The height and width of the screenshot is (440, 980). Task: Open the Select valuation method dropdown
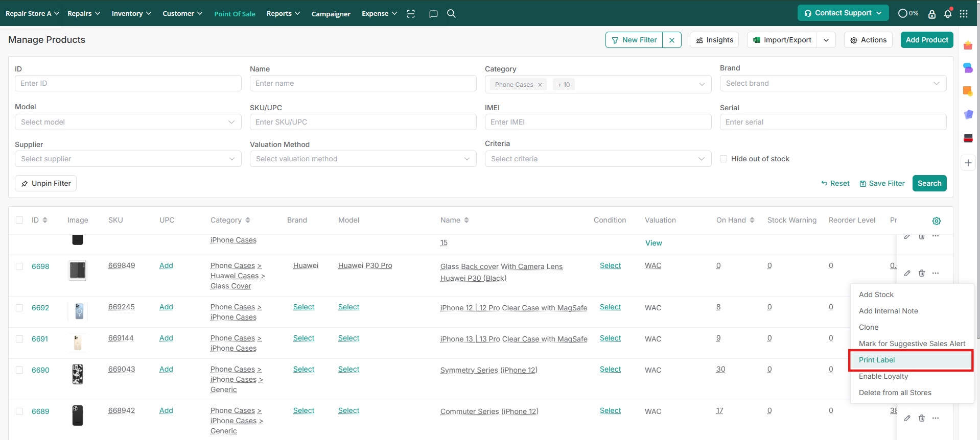click(363, 159)
